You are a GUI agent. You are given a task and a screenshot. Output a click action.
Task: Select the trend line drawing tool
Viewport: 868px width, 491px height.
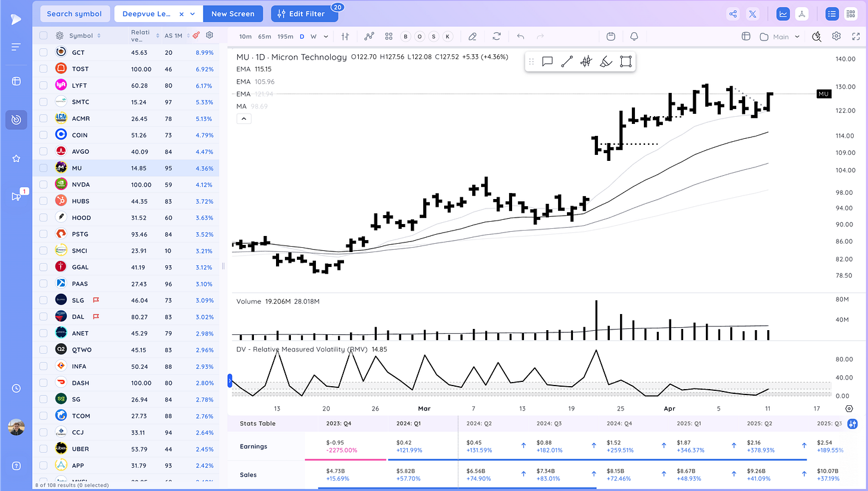point(567,61)
